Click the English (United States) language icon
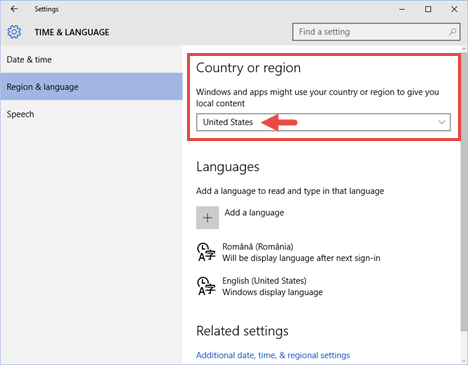Screen dimensions: 468x365 206,286
